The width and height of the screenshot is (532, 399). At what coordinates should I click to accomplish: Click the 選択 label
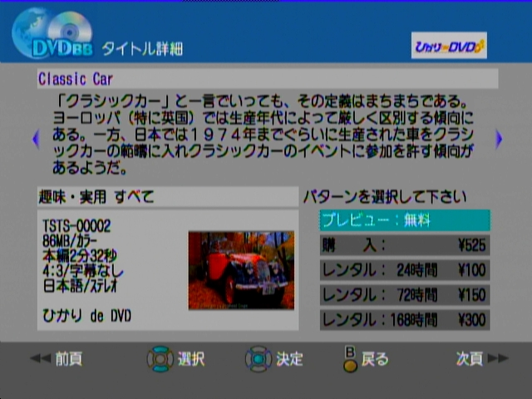pyautogui.click(x=191, y=359)
